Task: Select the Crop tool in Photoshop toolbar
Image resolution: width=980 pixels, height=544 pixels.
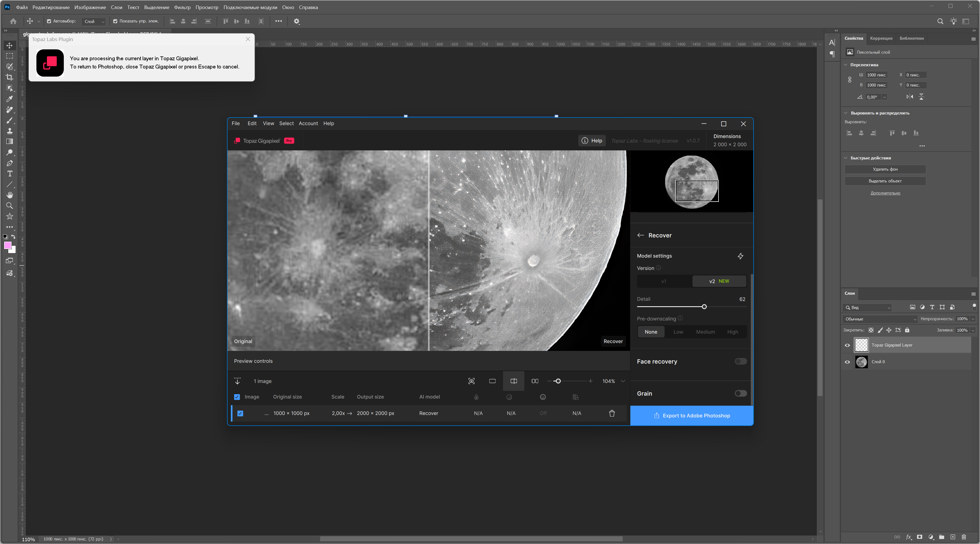Action: 10,77
